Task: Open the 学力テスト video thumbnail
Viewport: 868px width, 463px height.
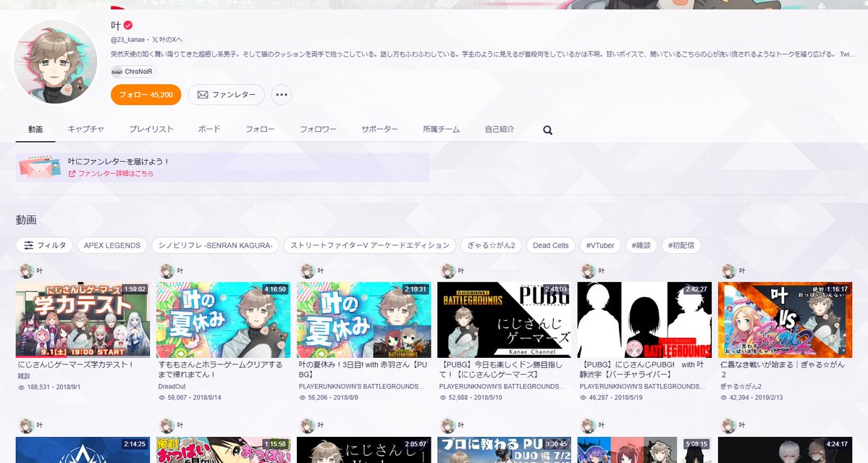Action: click(x=83, y=320)
